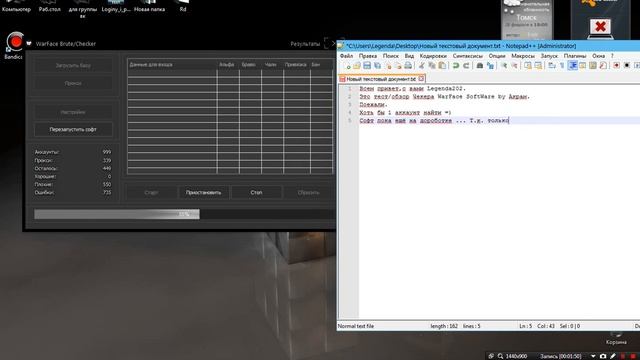This screenshot has width=640, height=360.
Task: Click the Томск weather gadget
Action: coord(527,20)
